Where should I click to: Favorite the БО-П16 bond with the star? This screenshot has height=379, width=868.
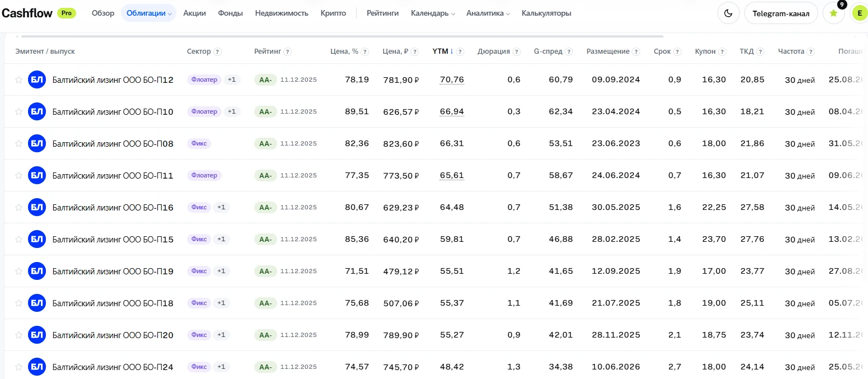(x=18, y=207)
